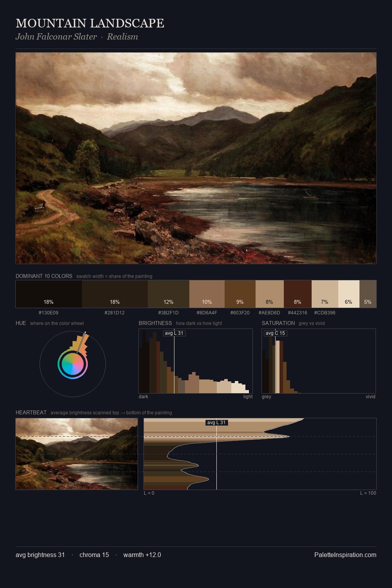
Task: Select the 5% grey-brown swatch
Action: click(368, 294)
